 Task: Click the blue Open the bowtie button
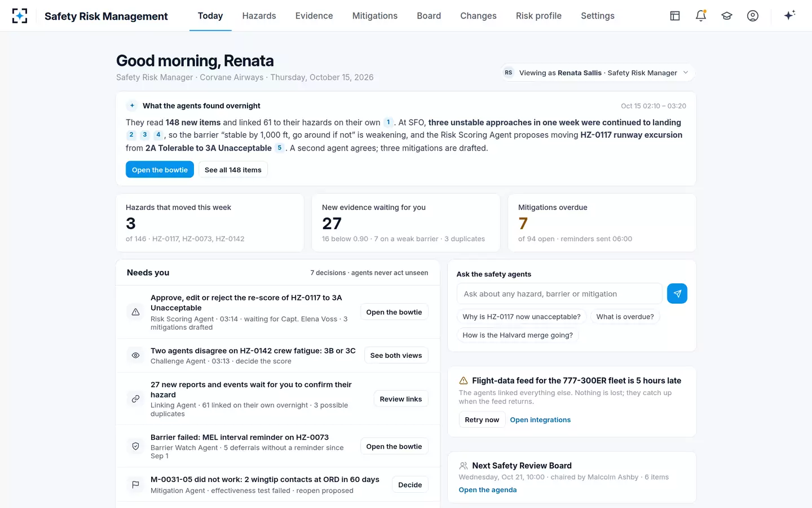coord(160,170)
